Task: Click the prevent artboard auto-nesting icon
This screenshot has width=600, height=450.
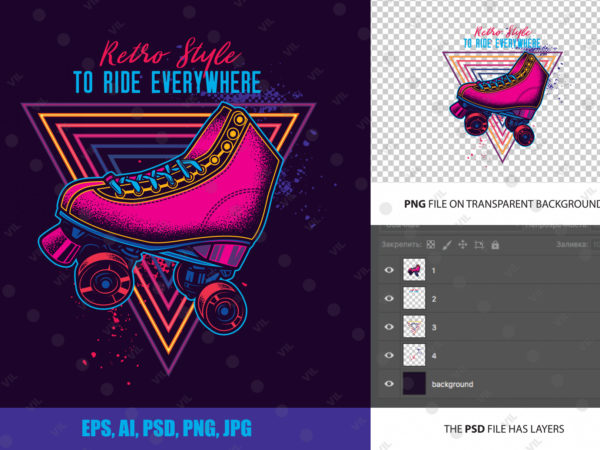Action: pos(479,245)
